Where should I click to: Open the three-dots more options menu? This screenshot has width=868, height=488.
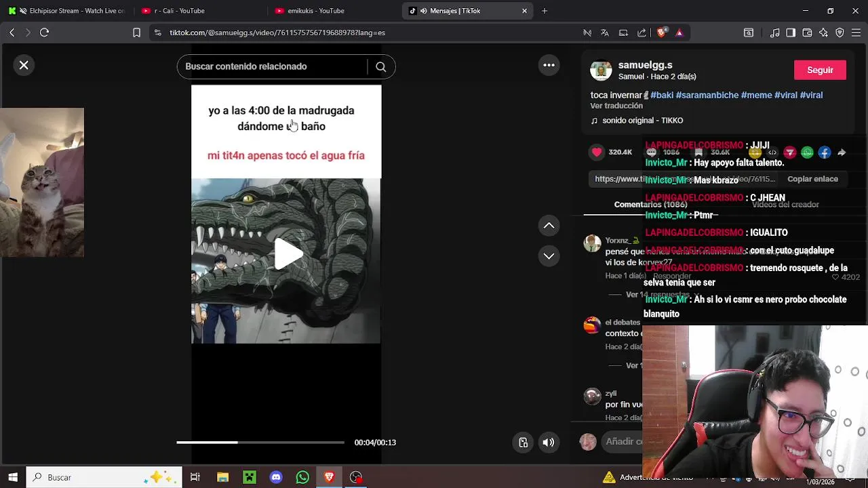click(x=549, y=65)
